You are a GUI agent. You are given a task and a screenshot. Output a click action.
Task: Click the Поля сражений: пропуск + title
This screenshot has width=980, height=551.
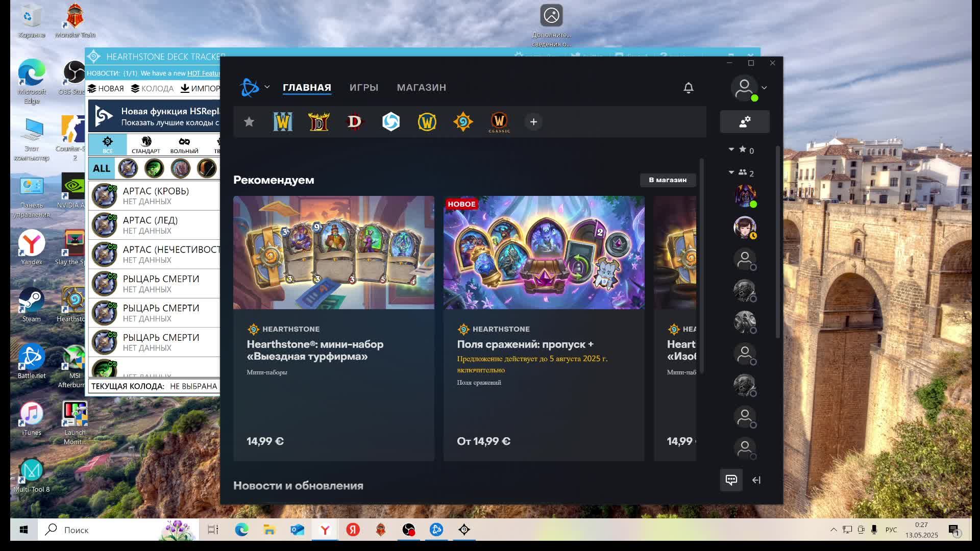point(525,344)
